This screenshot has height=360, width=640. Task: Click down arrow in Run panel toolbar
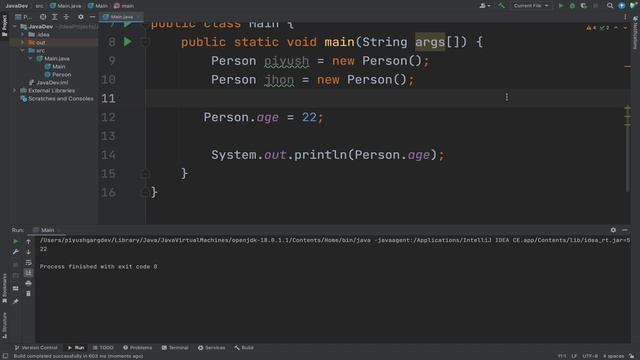(28, 252)
